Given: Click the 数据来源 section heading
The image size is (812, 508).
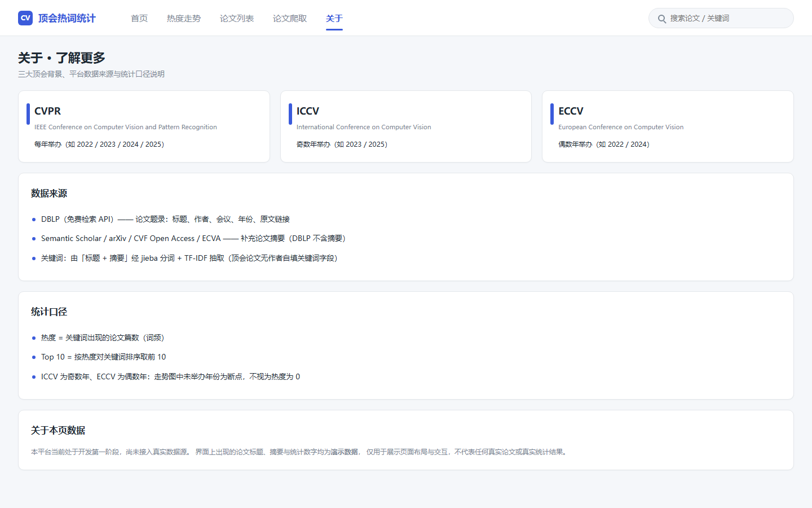Looking at the screenshot, I should [49, 193].
